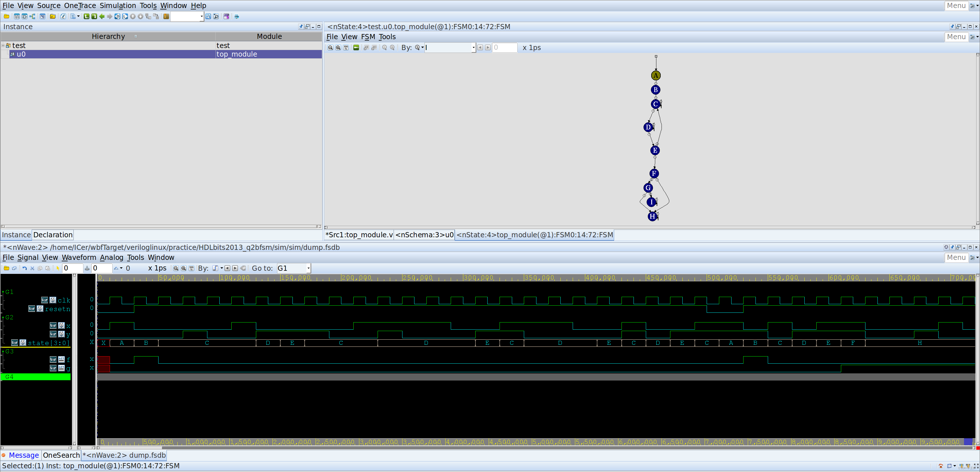Click the cursor time input field in nWave
The height and width of the screenshot is (472, 980).
72,268
